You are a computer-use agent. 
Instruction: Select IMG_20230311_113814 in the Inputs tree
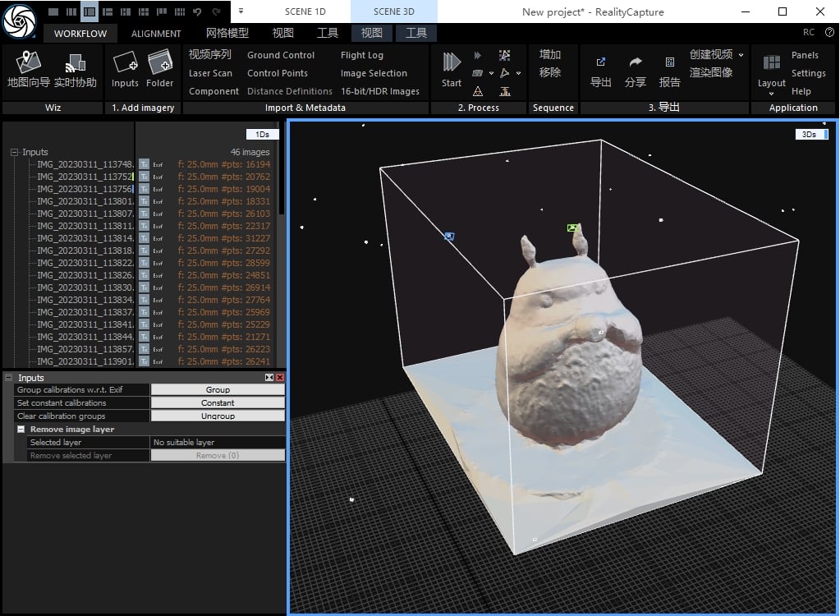click(x=85, y=238)
